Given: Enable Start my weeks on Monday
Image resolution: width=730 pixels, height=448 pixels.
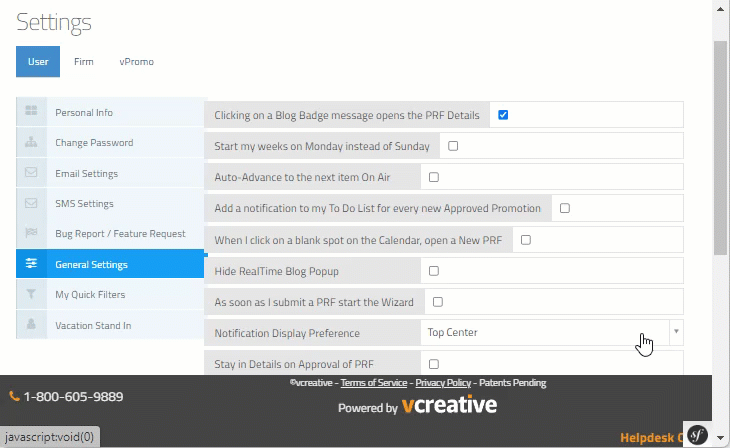Looking at the screenshot, I should tap(453, 146).
